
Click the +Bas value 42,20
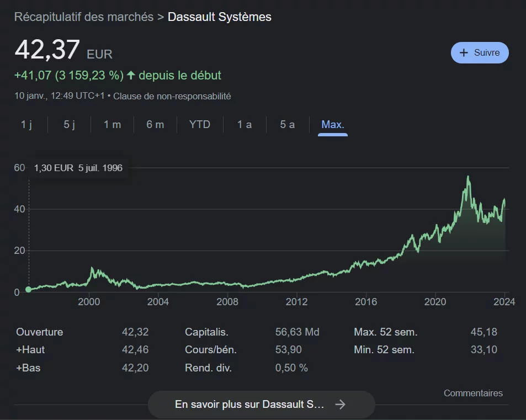(x=135, y=368)
